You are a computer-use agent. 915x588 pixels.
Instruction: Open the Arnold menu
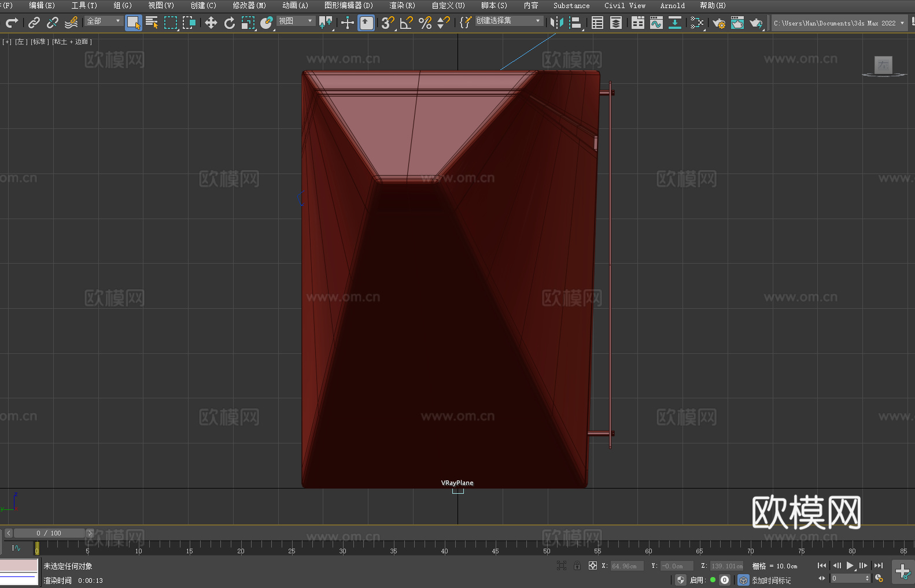click(x=673, y=5)
